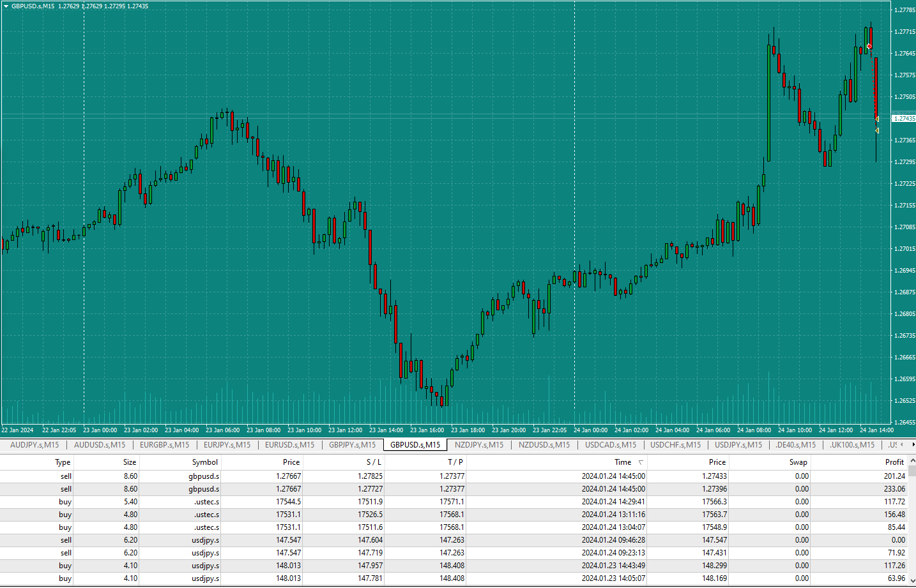
Task: Click the chart tabs scroll-left arrow
Action: click(x=903, y=444)
